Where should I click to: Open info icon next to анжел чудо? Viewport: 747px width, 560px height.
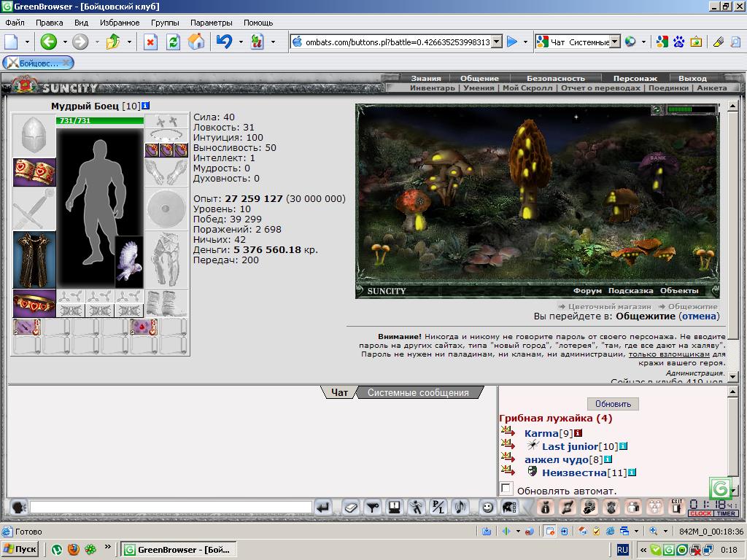coord(608,459)
